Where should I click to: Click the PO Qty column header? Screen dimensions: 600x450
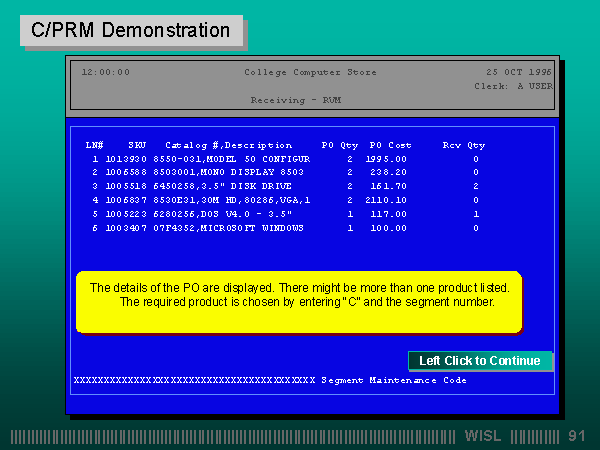[x=339, y=145]
